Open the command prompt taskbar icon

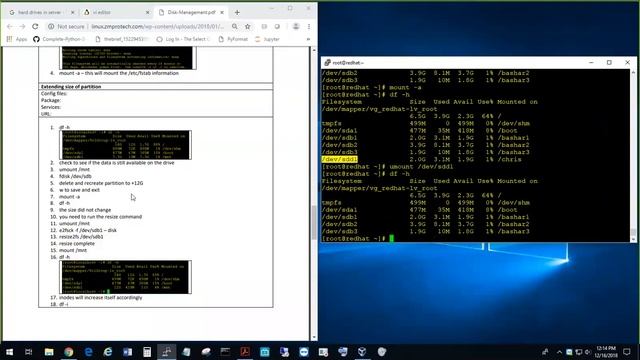[225, 352]
